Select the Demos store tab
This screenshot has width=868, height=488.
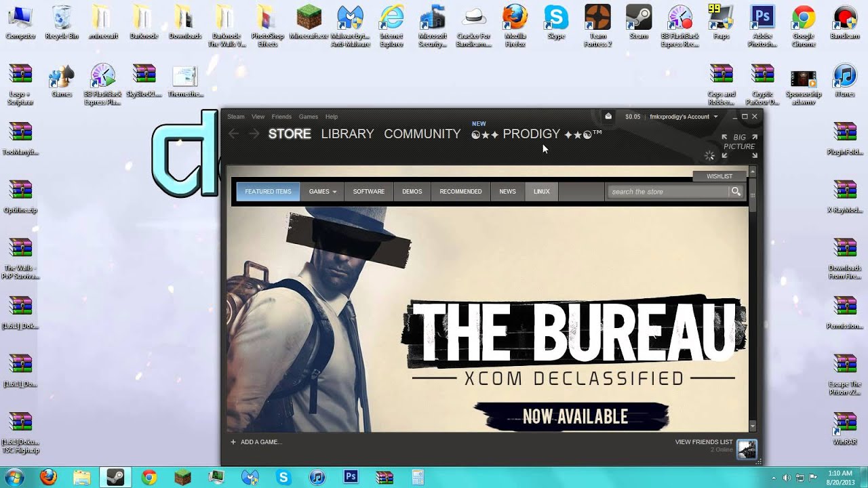pyautogui.click(x=412, y=192)
